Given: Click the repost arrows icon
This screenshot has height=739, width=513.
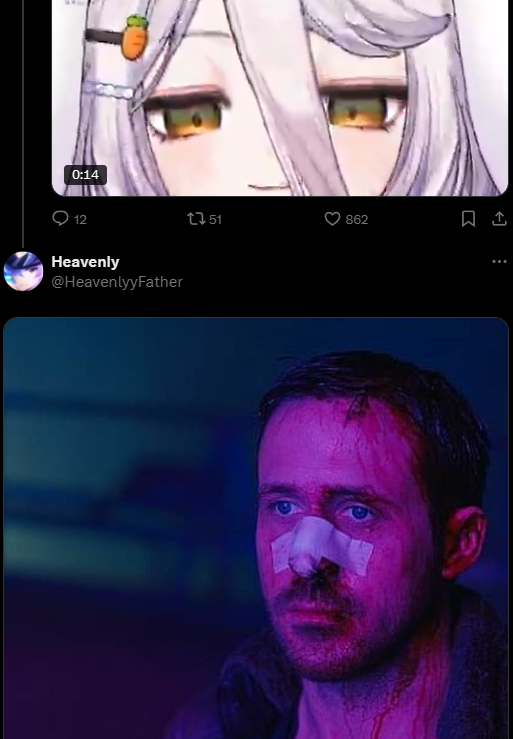Looking at the screenshot, I should 196,219.
